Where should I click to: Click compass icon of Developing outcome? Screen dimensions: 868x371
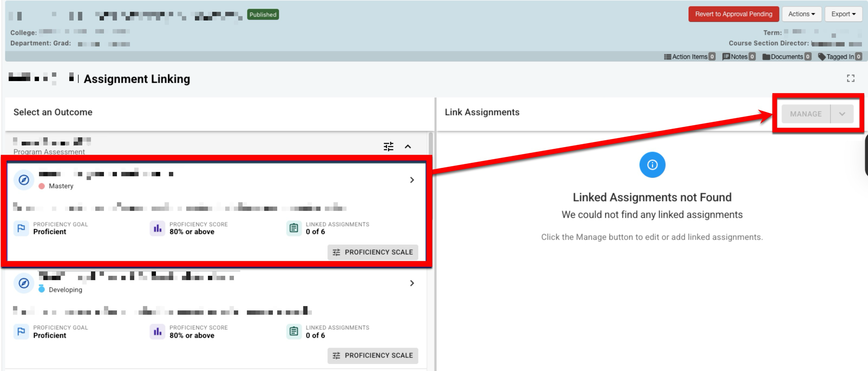(x=24, y=283)
